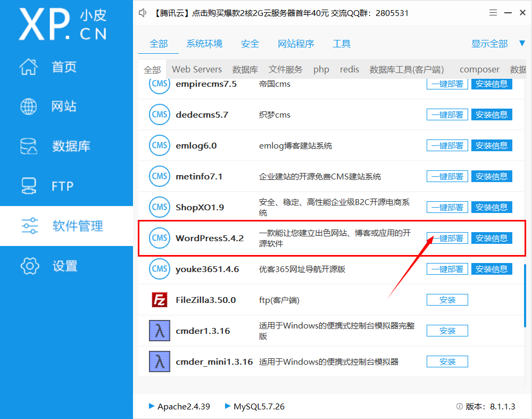Open the 首页 home icon
532x419 pixels.
pyautogui.click(x=29, y=67)
